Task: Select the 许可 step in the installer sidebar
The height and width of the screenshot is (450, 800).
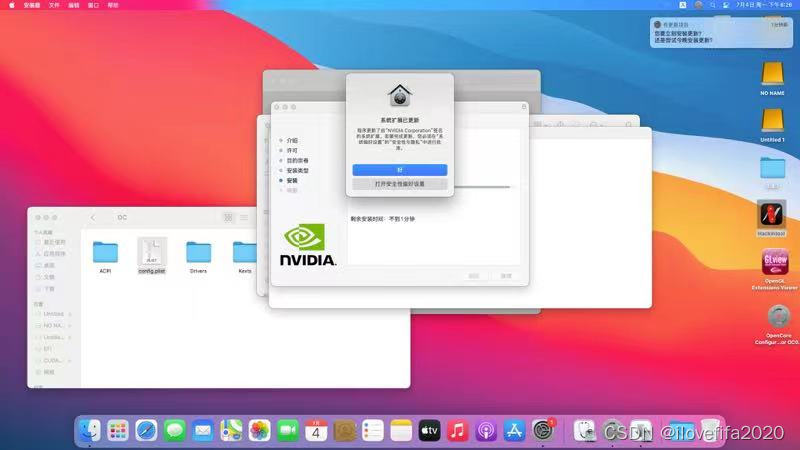Action: pos(292,151)
